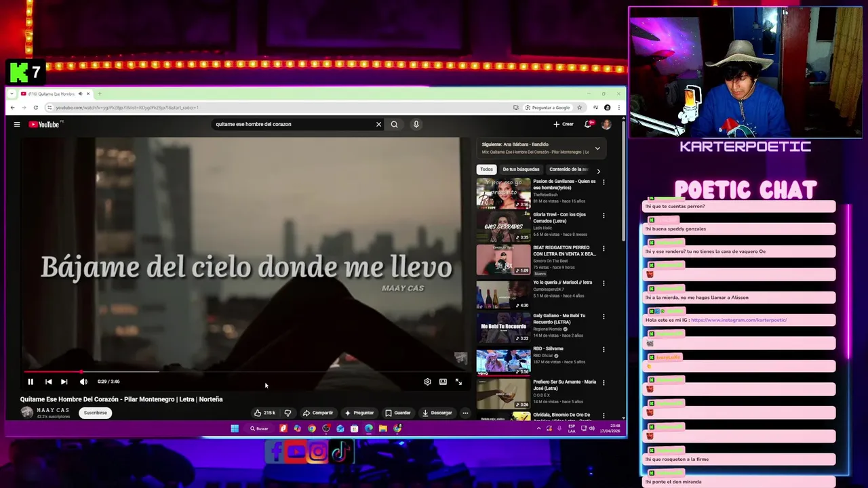Open the YouTube account avatar menu
The height and width of the screenshot is (488, 868).
606,124
